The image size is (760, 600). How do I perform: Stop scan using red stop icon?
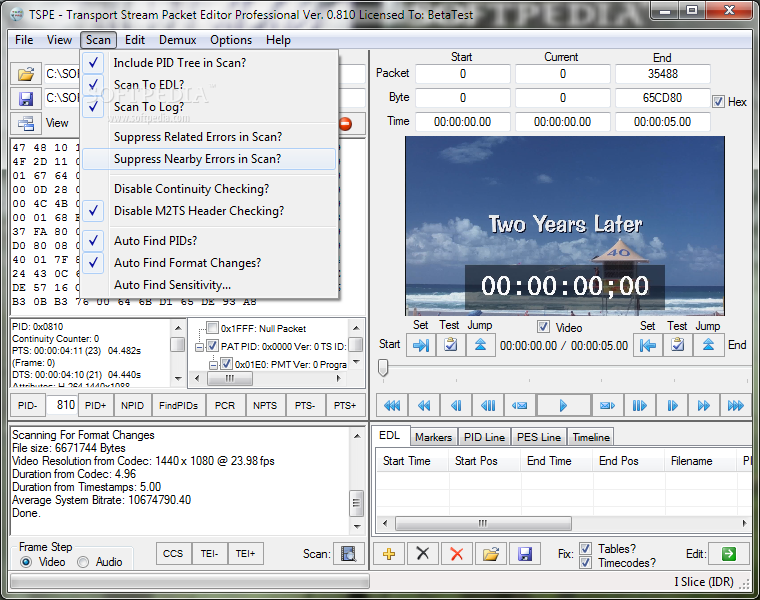coord(346,124)
